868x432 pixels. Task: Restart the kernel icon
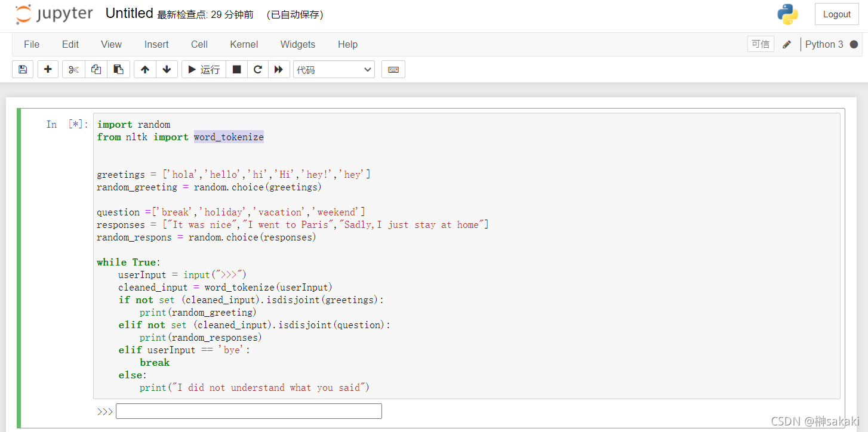point(258,69)
